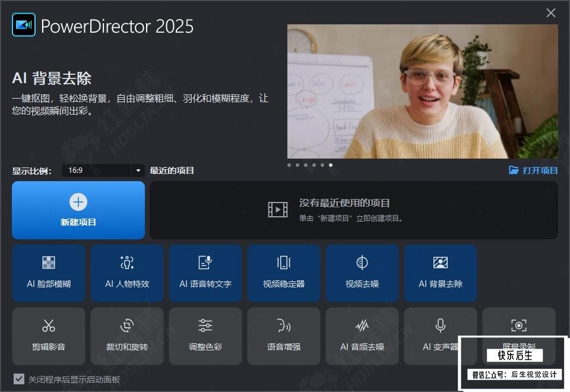The width and height of the screenshot is (570, 392).
Task: Jump to the second carousel dot
Action: pyautogui.click(x=297, y=165)
